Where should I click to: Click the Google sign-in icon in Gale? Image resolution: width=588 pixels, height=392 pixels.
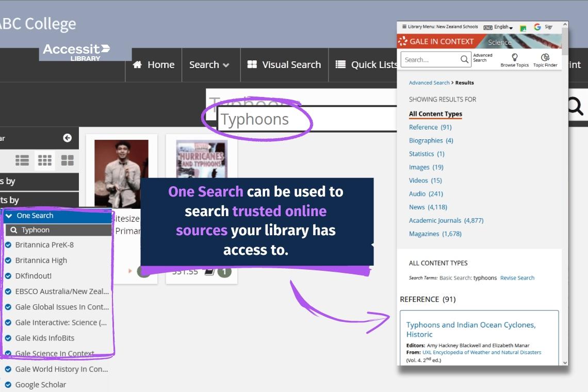click(537, 27)
